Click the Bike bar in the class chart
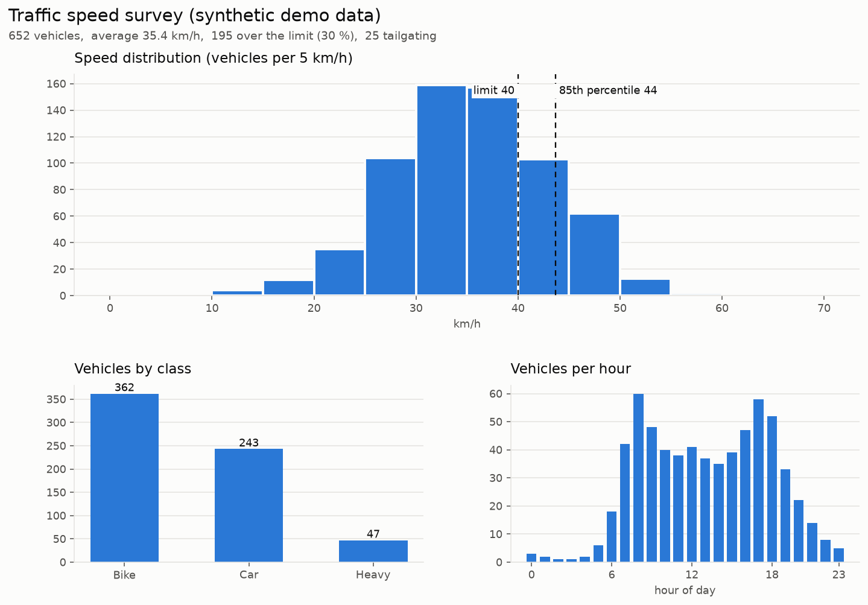 click(124, 478)
